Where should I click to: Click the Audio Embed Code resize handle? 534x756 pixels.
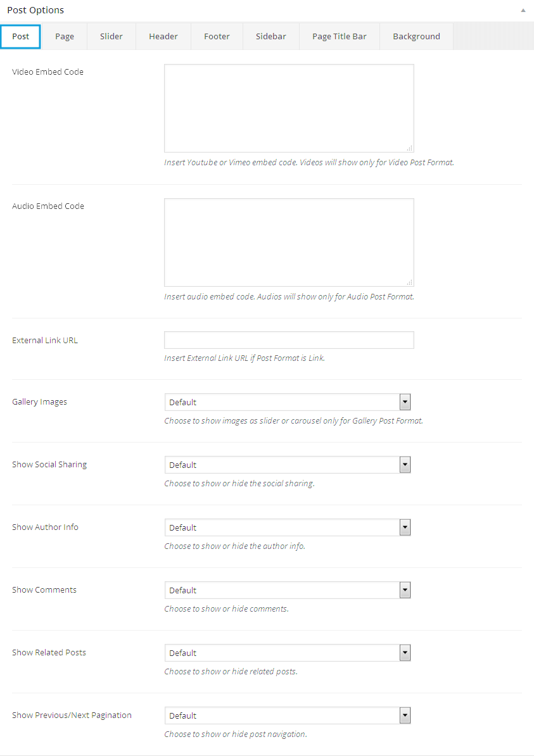click(410, 282)
